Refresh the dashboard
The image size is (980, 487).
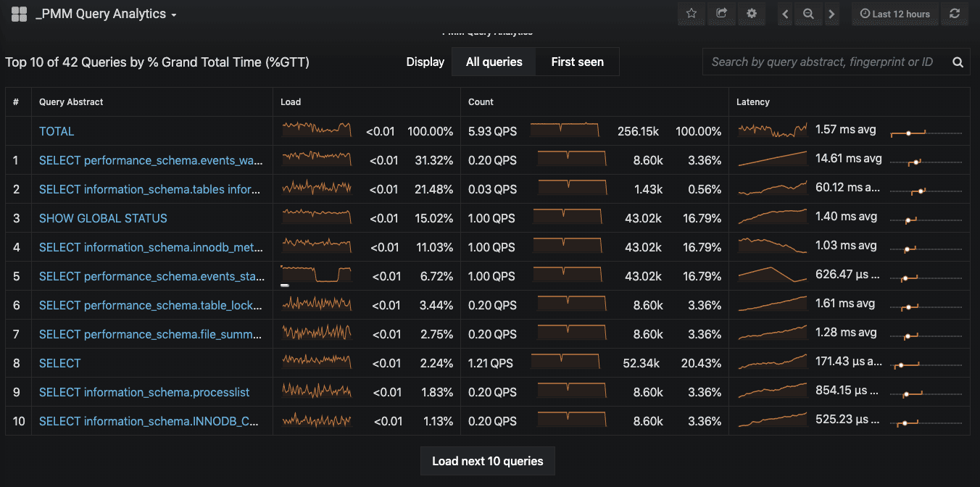coord(955,14)
